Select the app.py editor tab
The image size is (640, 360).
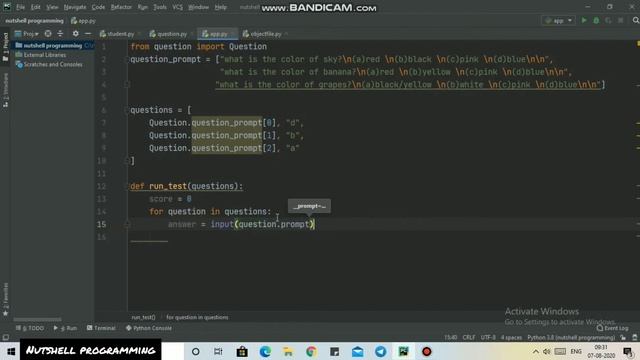pos(218,34)
